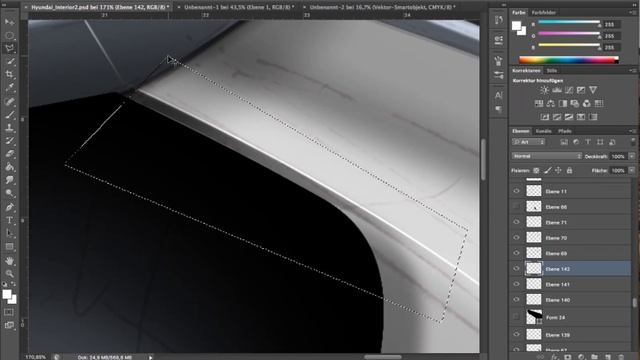Show the hidden layer Ebene 66
Viewport: 640px width, 360px height.
coord(516,207)
